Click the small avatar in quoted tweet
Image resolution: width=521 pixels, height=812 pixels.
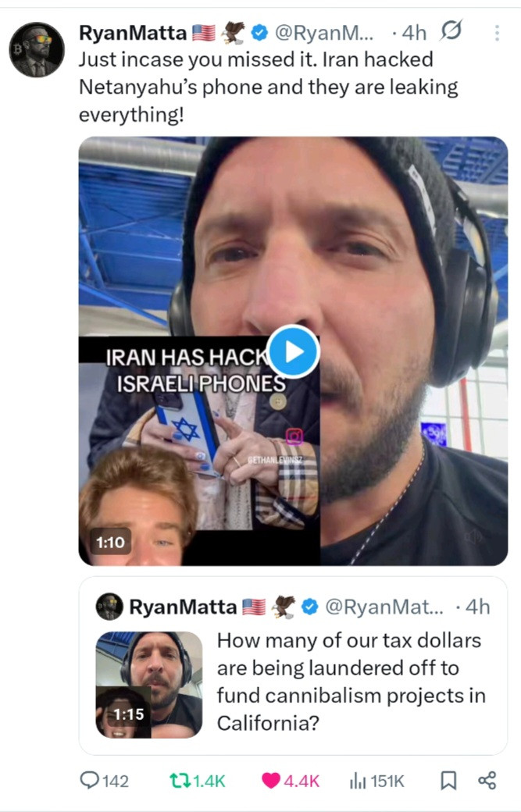[109, 607]
